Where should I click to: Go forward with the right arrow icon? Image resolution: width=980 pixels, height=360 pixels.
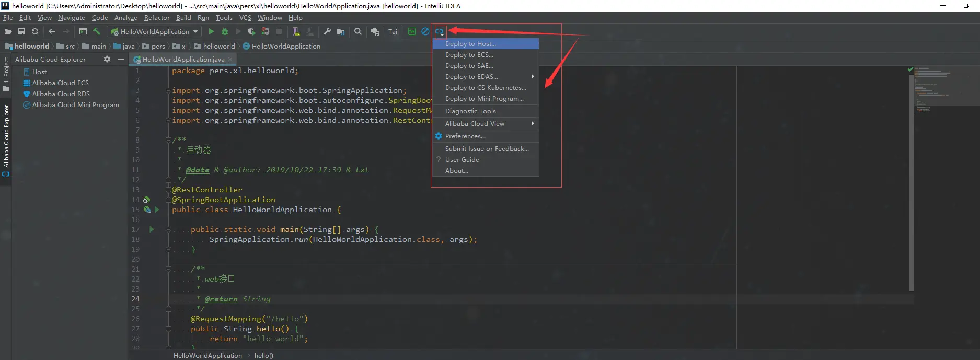pos(66,31)
